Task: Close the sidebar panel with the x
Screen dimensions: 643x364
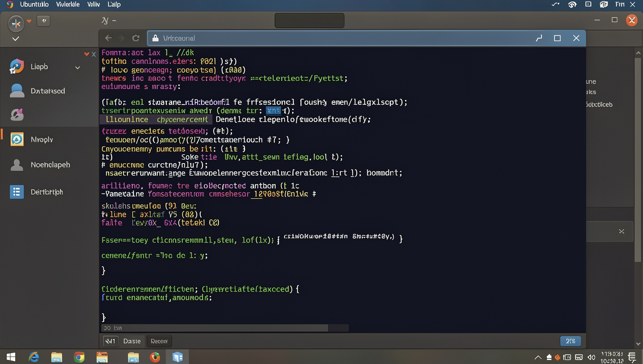Action: pyautogui.click(x=94, y=54)
